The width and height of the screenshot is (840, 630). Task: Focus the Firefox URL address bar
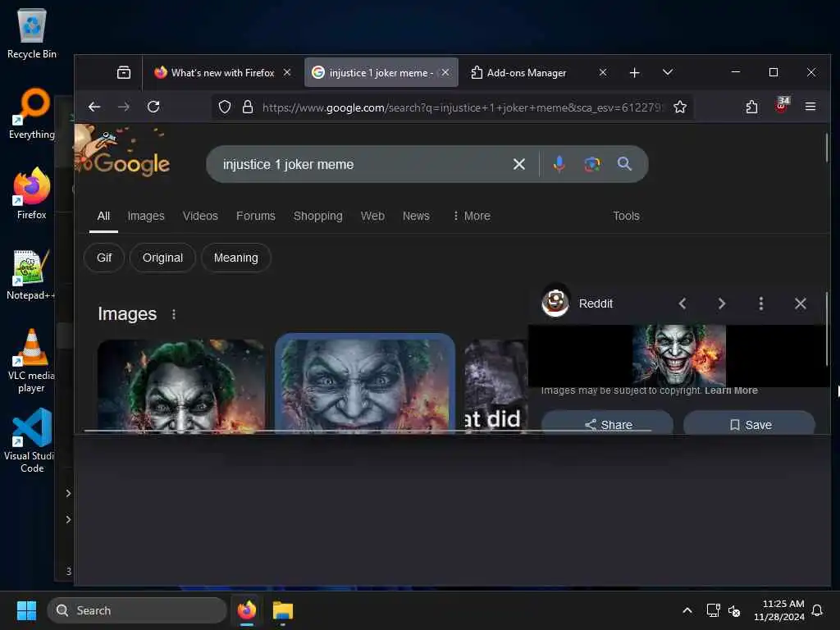click(x=462, y=107)
